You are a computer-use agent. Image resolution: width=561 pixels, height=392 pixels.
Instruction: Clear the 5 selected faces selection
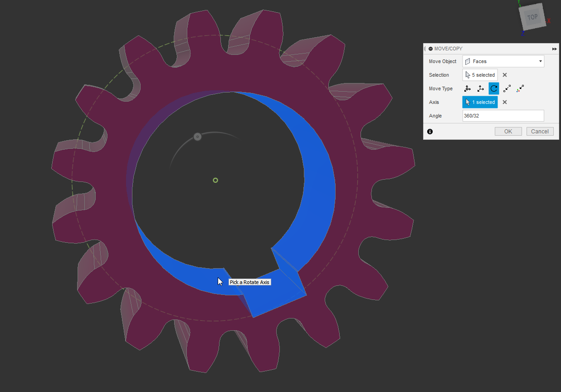point(505,75)
